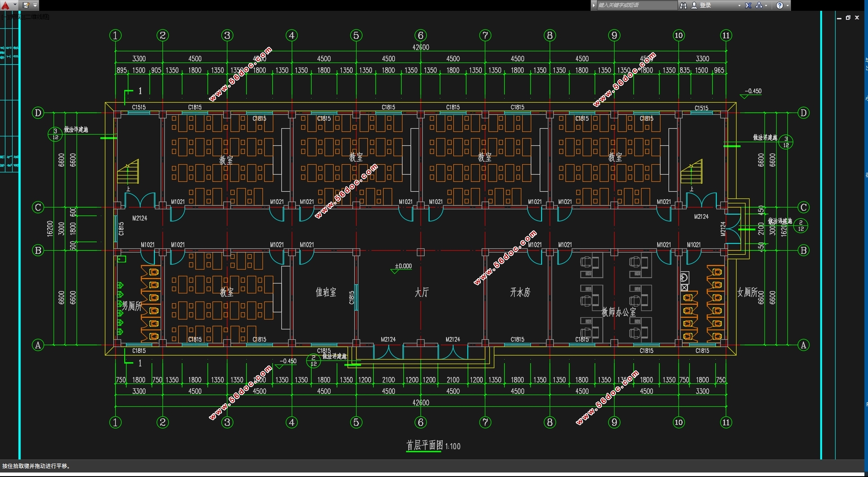Select the 首层平面图 drawing title text
This screenshot has width=868, height=477.
425,445
